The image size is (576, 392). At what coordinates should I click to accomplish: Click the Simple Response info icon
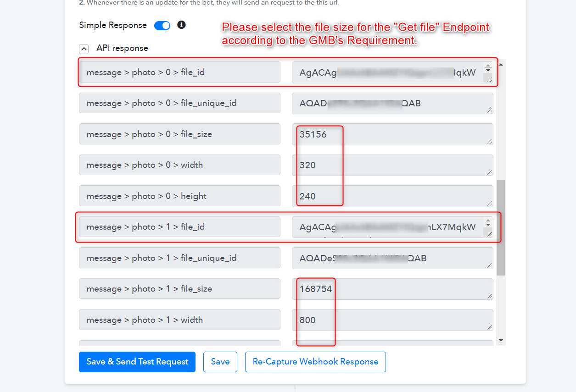click(181, 25)
